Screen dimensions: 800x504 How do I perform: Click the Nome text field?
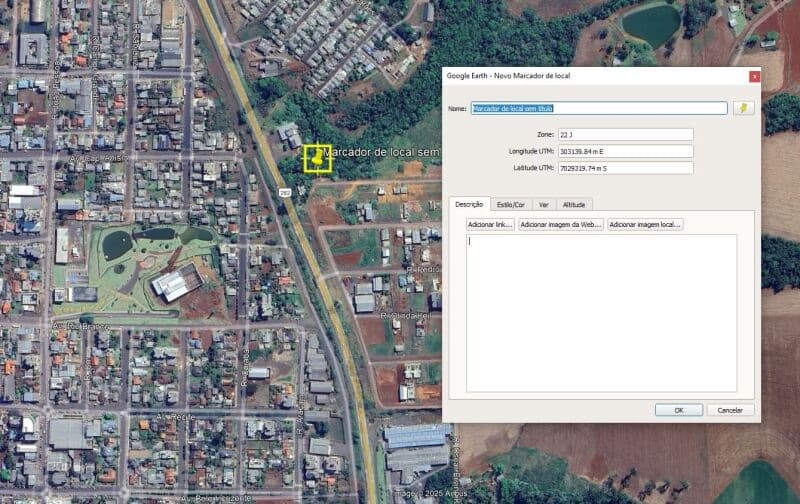coord(599,108)
